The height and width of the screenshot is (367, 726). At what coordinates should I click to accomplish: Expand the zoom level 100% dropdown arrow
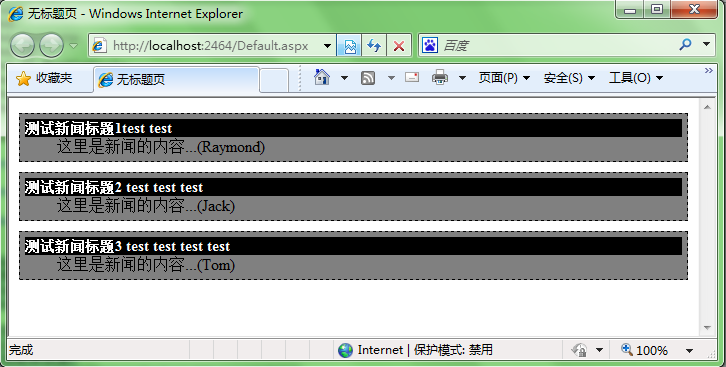pos(689,350)
